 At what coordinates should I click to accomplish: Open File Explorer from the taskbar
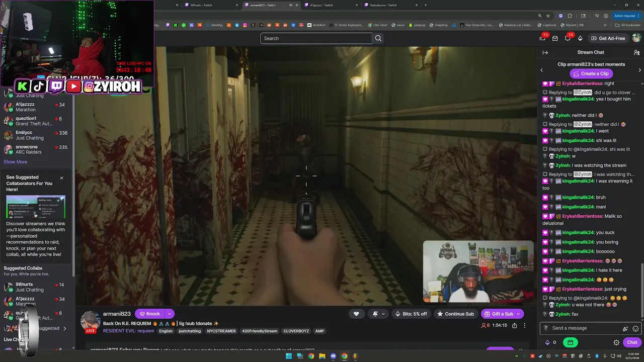pos(322,356)
